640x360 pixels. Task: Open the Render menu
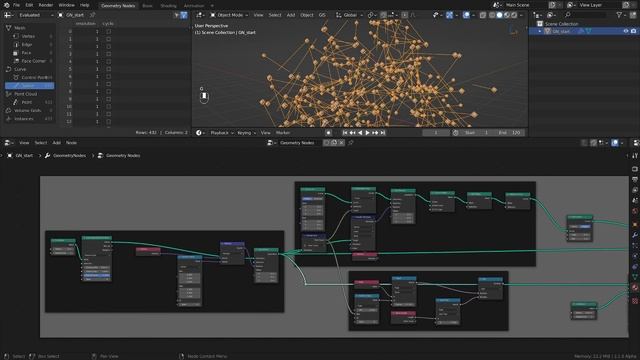coord(46,5)
